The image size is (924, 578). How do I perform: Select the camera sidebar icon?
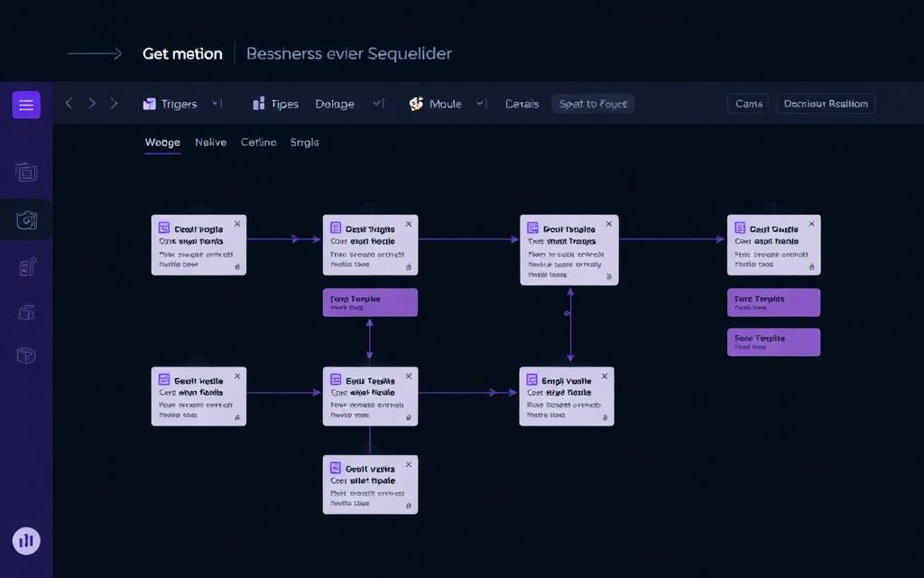pos(26,220)
